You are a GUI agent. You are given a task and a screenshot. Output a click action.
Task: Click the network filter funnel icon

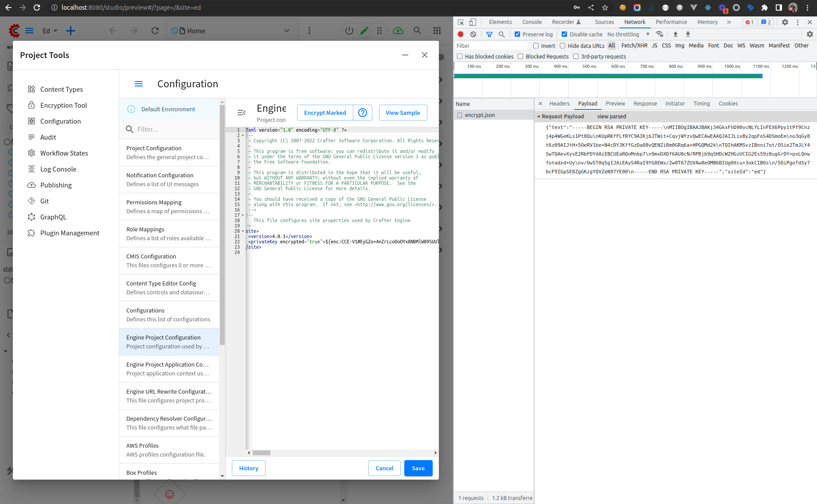489,34
